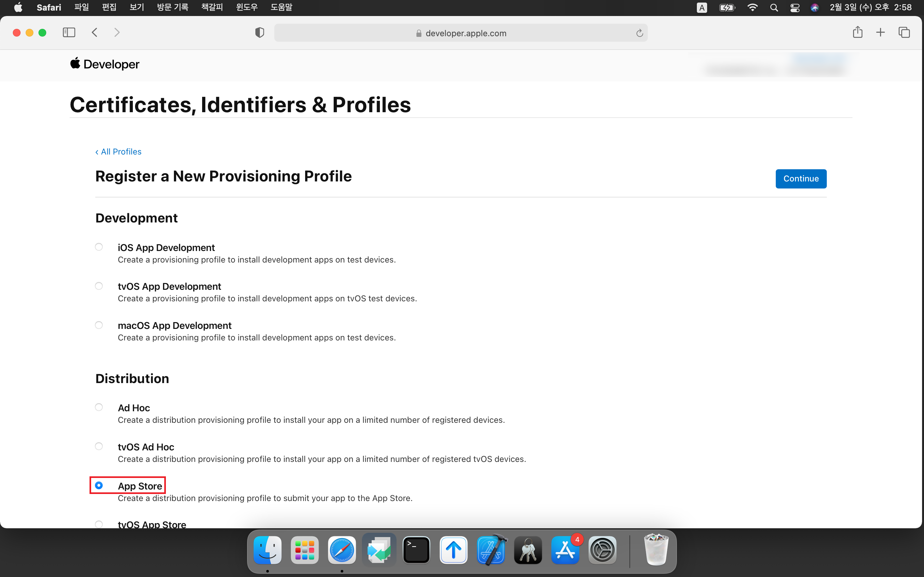Open Xcode from the dock
Screen dimensions: 924x577
(491, 550)
